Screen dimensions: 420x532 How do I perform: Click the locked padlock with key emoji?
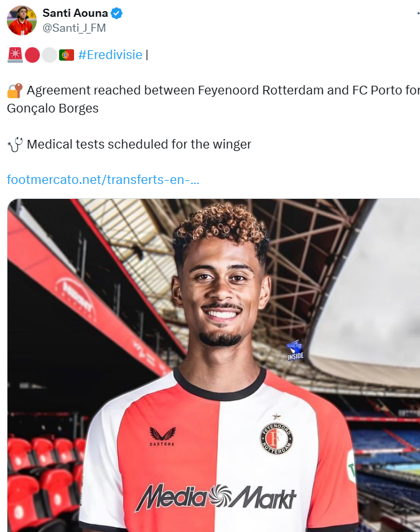pos(15,91)
